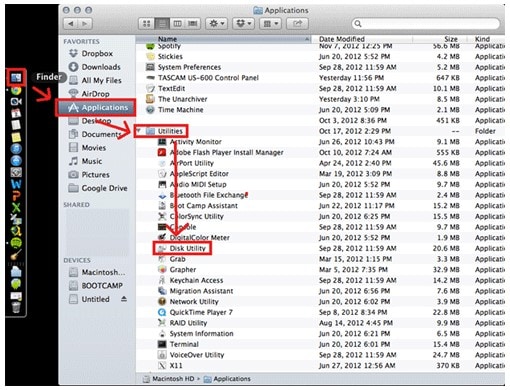Switch to icon view
Image resolution: width=510 pixels, height=390 pixels.
146,24
